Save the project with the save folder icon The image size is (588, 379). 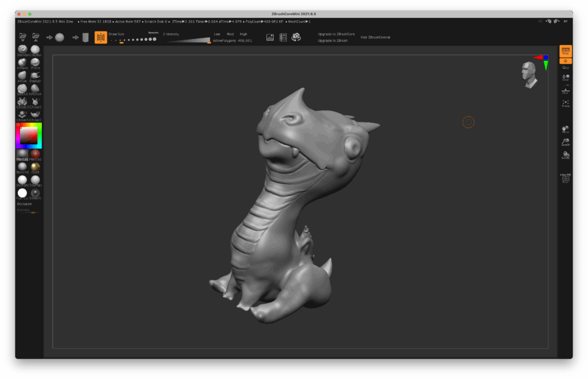point(36,37)
